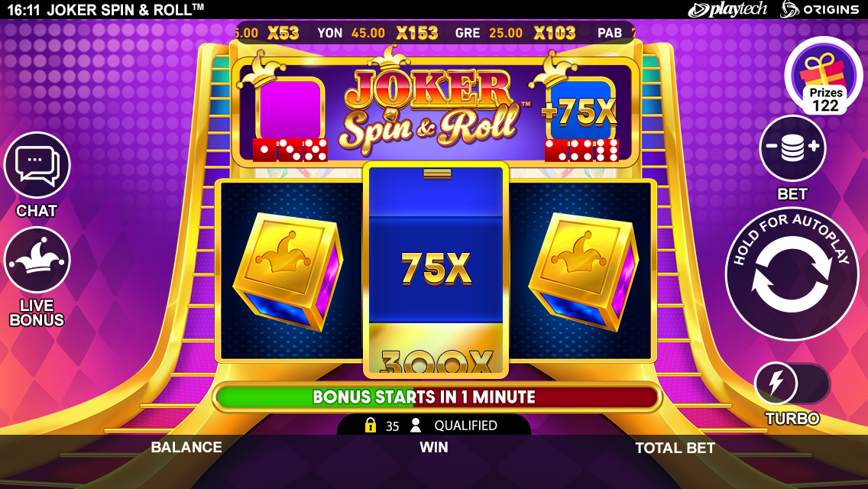Click the spin arrows button
868x489 pixels.
[792, 274]
